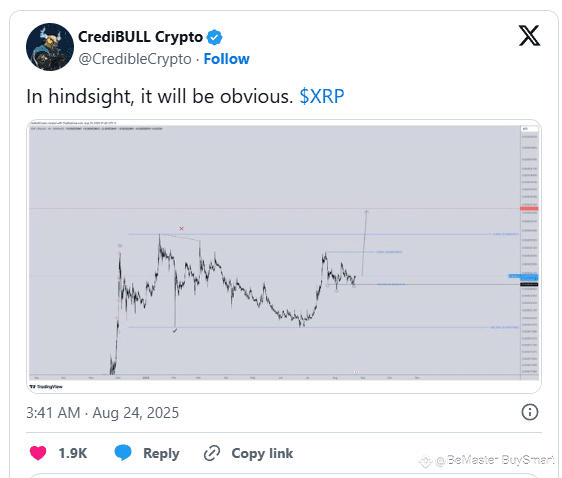The image size is (562, 478).
Task: Click the red X marker on the chart
Action: [181, 228]
